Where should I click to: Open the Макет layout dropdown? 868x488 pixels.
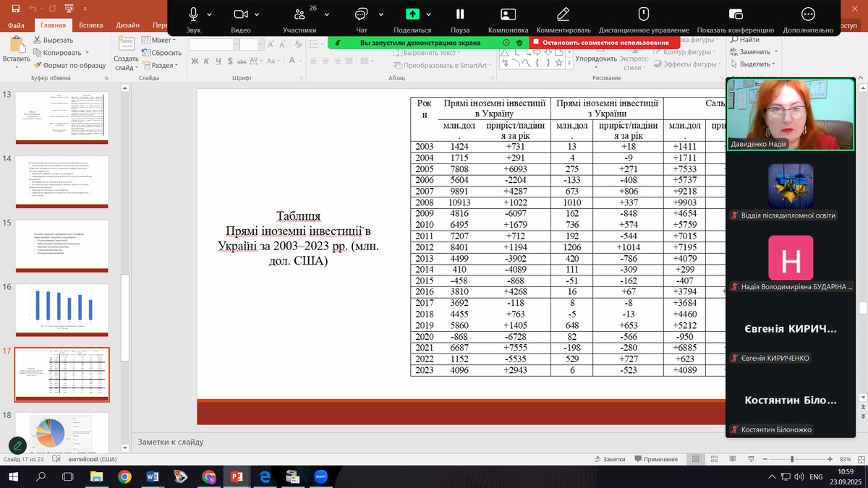(160, 40)
